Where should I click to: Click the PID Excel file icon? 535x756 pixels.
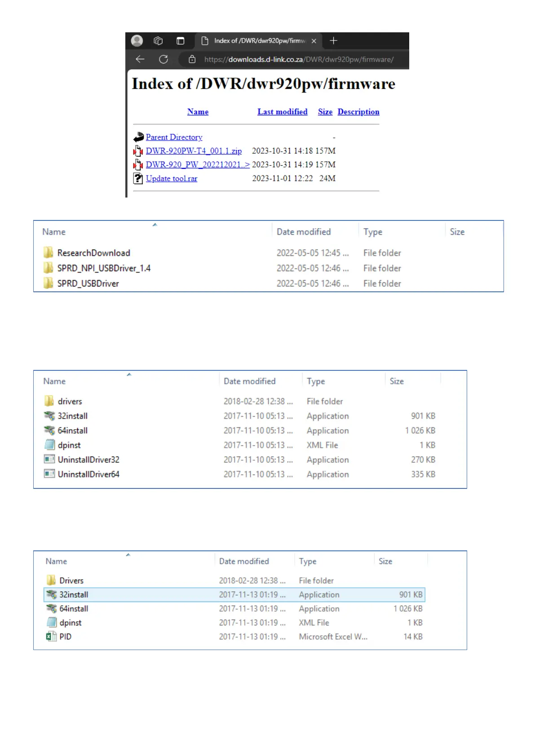[x=51, y=637]
